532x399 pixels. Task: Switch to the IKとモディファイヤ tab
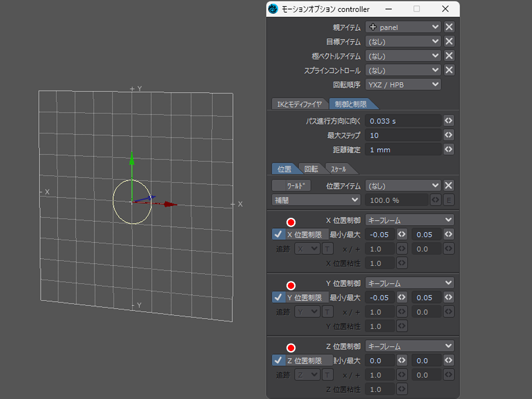[299, 104]
